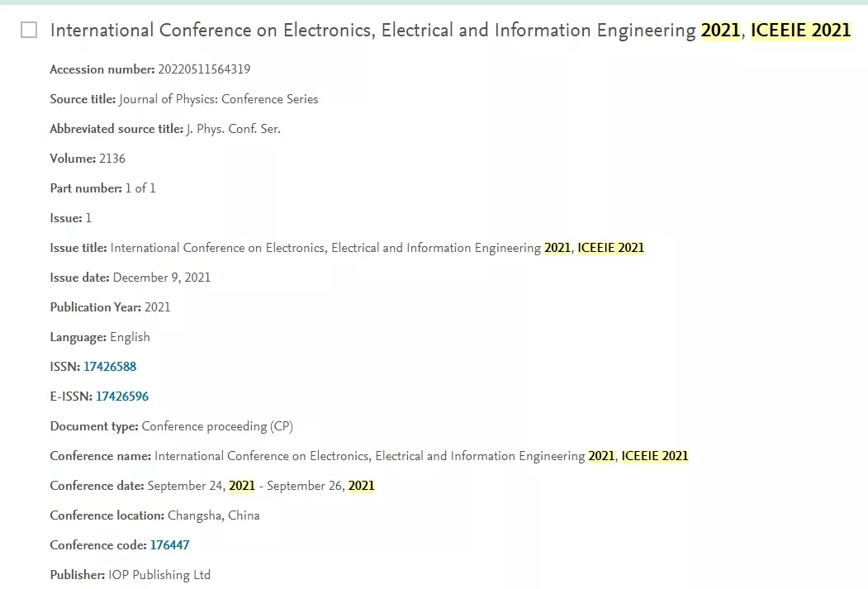The width and height of the screenshot is (868, 589).
Task: Click the accession number 20220511564319
Action: click(x=204, y=69)
